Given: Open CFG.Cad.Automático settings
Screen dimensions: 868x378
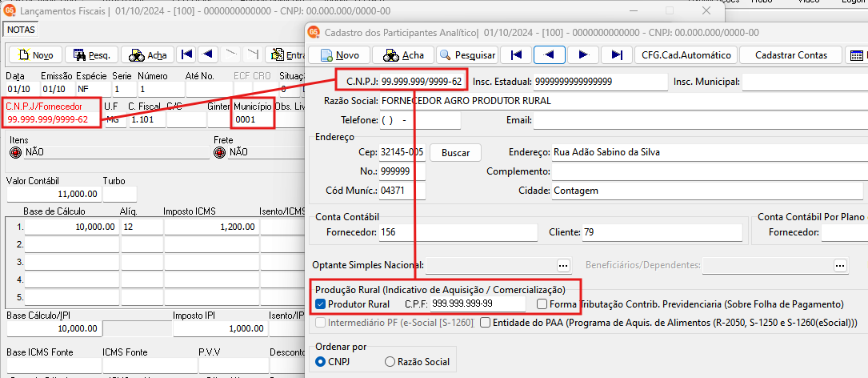Looking at the screenshot, I should 686,55.
